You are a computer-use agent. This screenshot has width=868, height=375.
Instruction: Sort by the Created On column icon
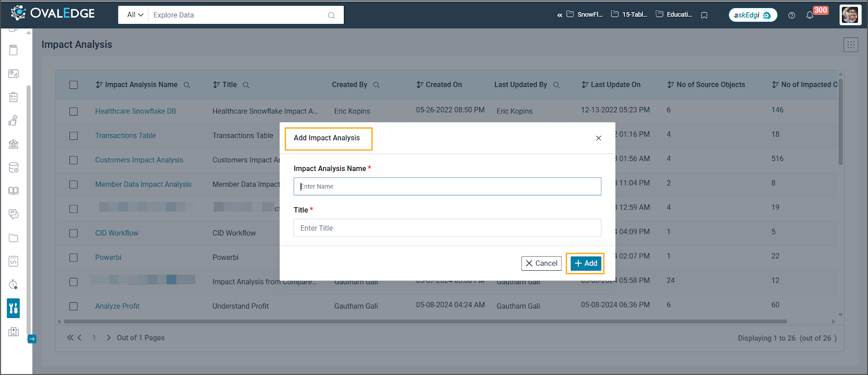419,85
